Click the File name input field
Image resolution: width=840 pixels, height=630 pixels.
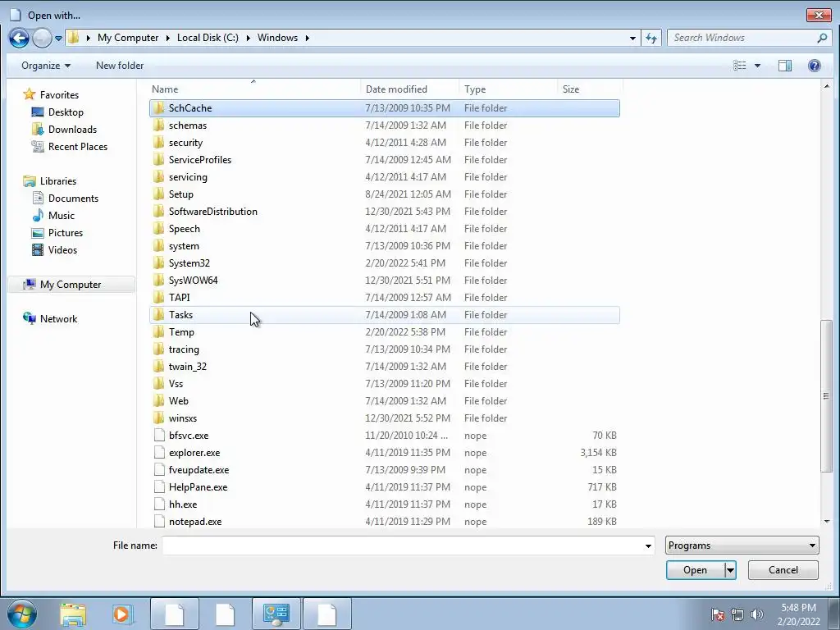point(402,546)
